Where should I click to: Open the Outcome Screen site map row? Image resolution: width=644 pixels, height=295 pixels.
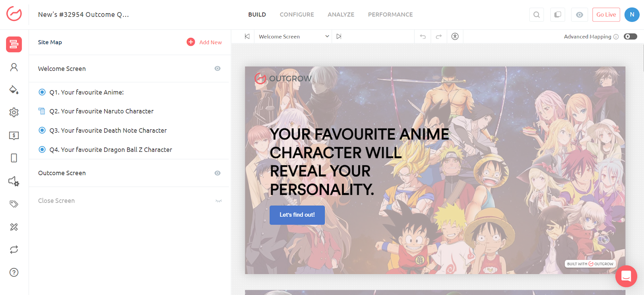click(129, 173)
